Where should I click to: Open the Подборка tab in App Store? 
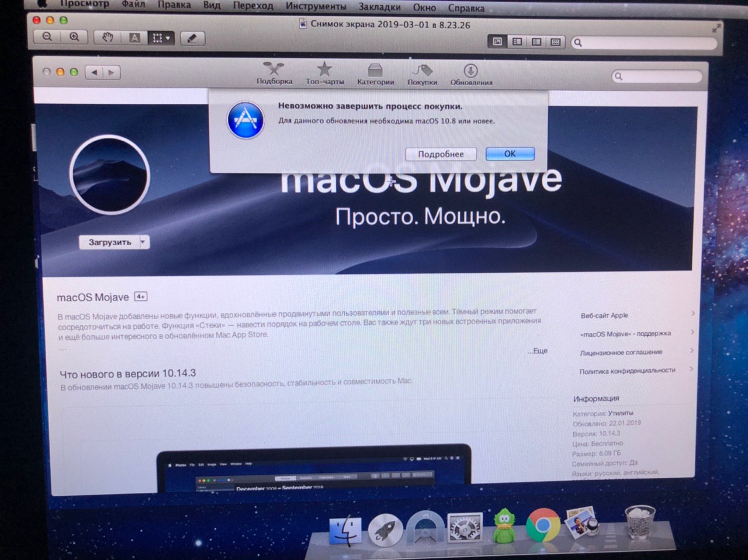(274, 74)
